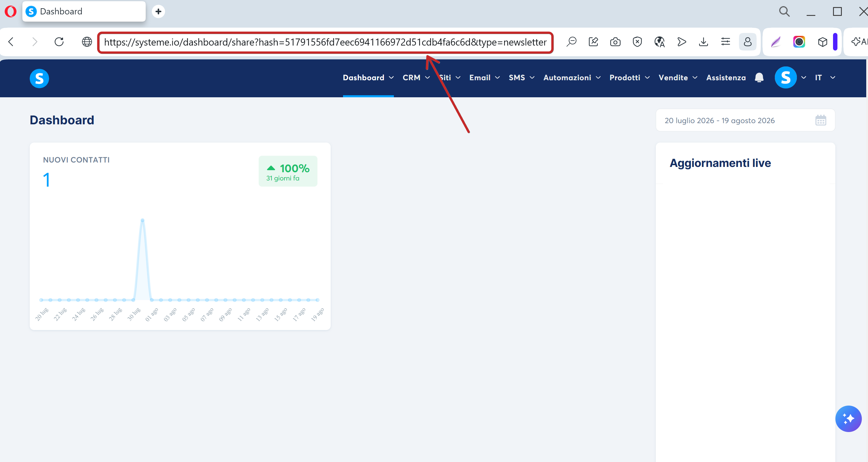Click the Aggiornamenti live heading

[720, 163]
